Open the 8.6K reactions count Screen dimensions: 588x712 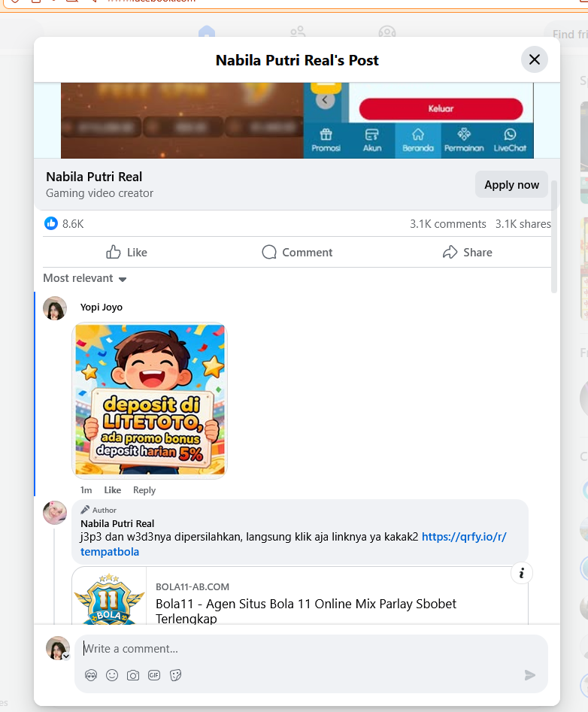coord(73,224)
